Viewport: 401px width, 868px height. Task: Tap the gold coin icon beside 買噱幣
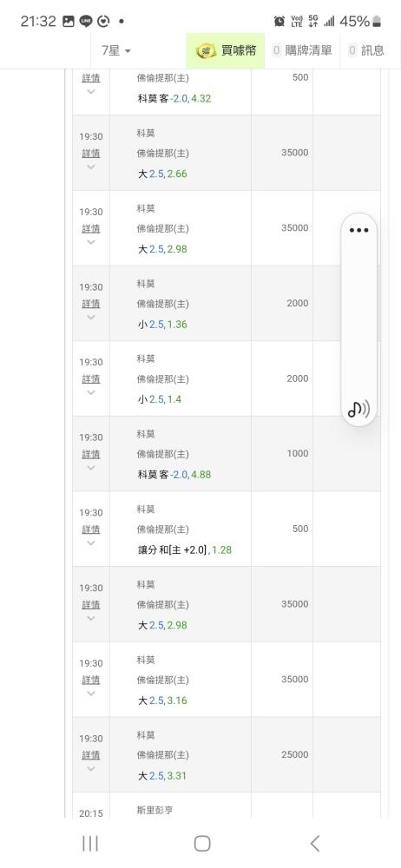pos(206,51)
